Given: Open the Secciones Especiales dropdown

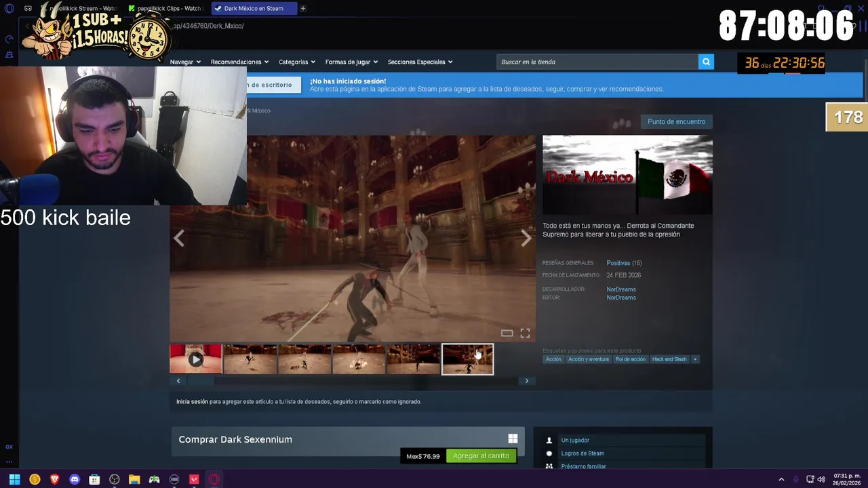Looking at the screenshot, I should pyautogui.click(x=420, y=62).
